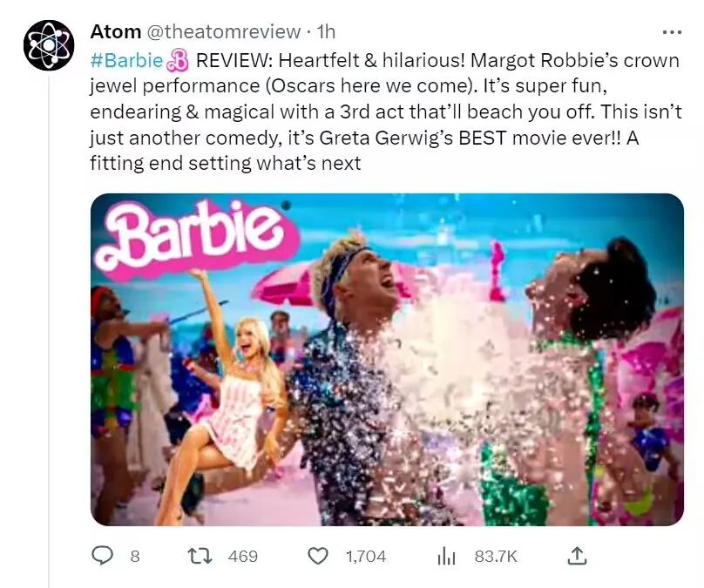The image size is (704, 588).
Task: Click the reply speech bubble icon
Action: pos(103,555)
